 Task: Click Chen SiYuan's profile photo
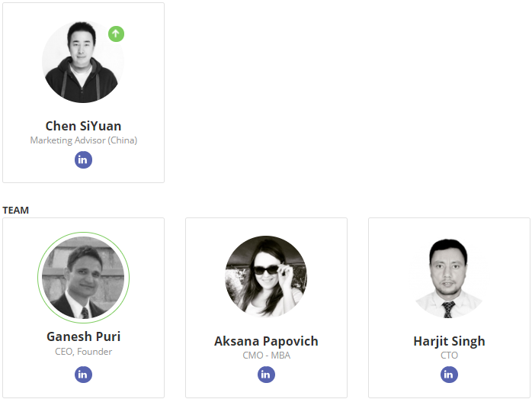pos(83,62)
